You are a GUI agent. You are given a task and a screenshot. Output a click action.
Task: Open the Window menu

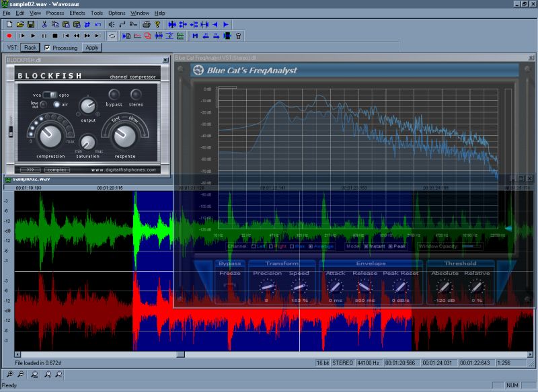coord(140,13)
